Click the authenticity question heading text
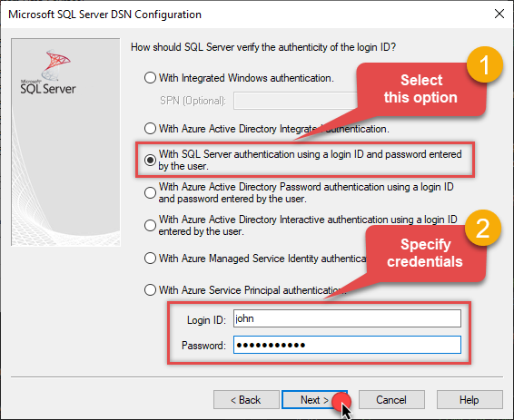514x420 pixels. pyautogui.click(x=263, y=47)
